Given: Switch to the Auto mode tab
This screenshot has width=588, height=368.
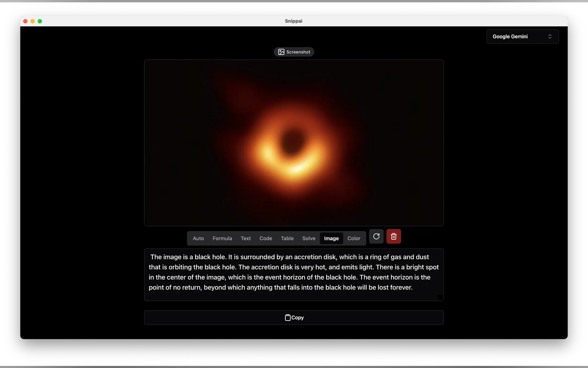Looking at the screenshot, I should [x=198, y=238].
